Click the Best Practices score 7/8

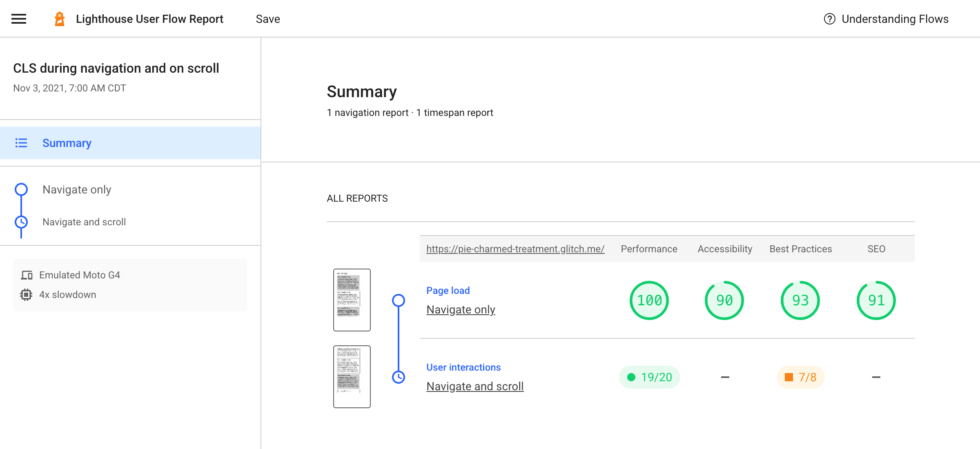(x=802, y=377)
